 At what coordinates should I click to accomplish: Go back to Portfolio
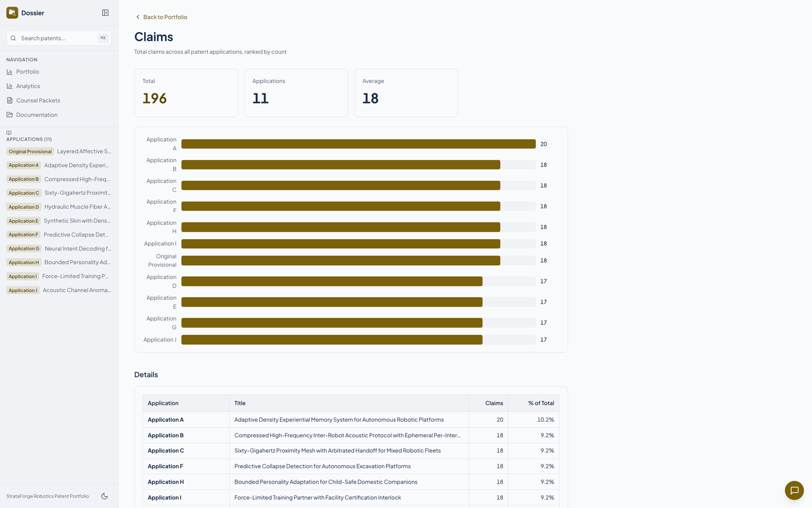click(x=161, y=17)
